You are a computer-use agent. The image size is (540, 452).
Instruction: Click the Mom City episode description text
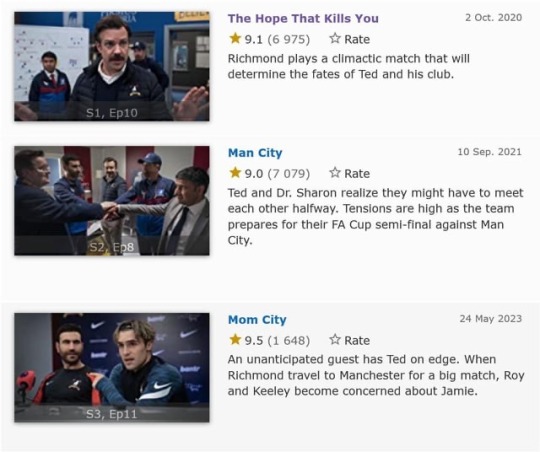(376, 375)
